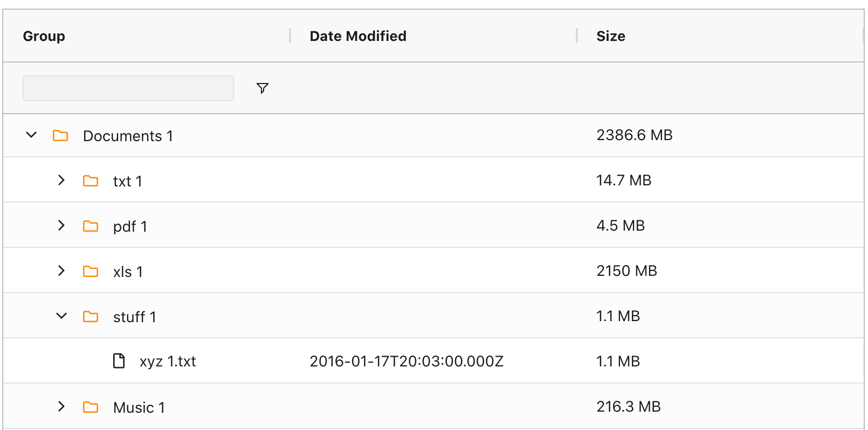Viewport: 868px width, 430px height.
Task: Click the Documents 1 folder icon
Action: coord(60,135)
